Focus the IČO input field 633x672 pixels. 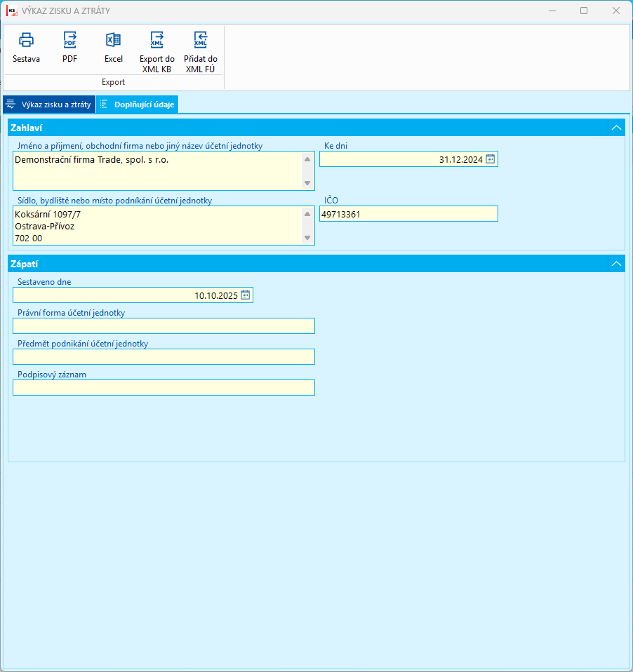(x=408, y=214)
